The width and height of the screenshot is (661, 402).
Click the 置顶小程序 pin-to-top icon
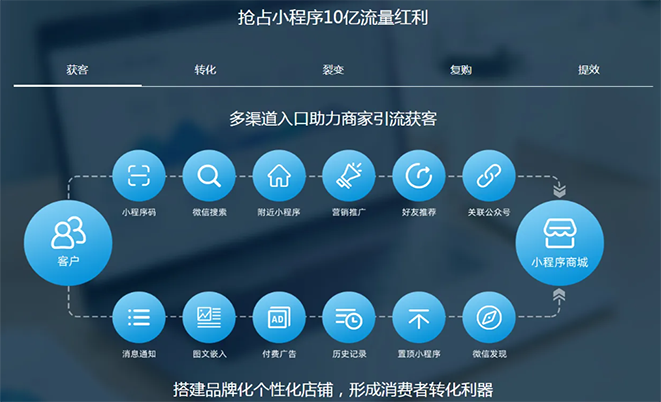(419, 319)
